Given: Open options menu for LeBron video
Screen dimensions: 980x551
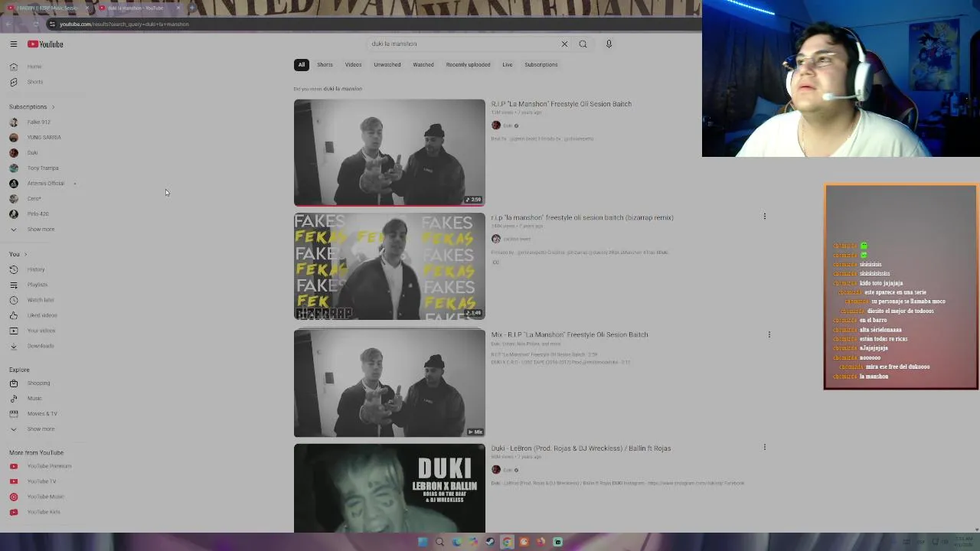Looking at the screenshot, I should (764, 447).
